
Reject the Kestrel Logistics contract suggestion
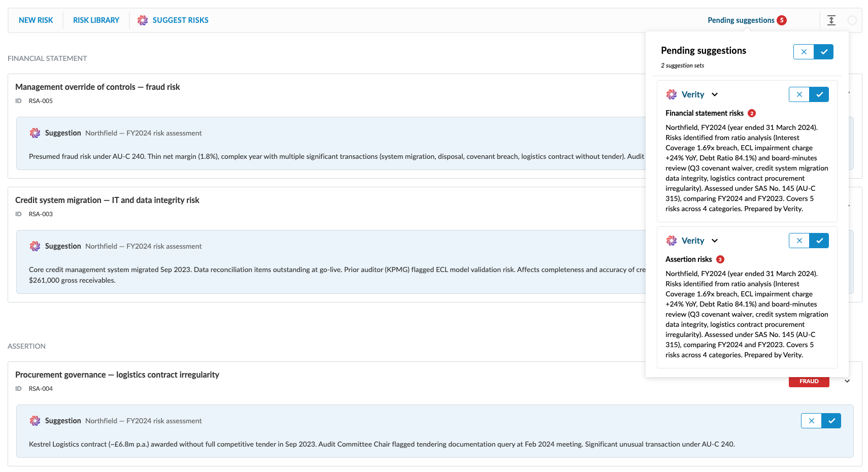811,421
